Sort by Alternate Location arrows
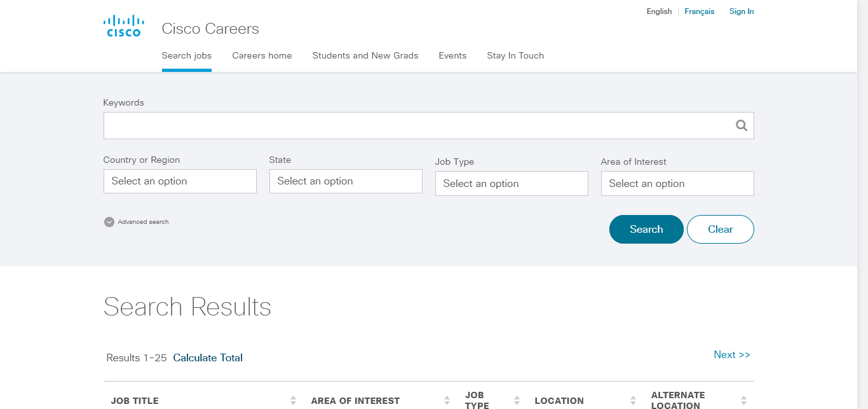This screenshot has width=868, height=409. point(743,400)
